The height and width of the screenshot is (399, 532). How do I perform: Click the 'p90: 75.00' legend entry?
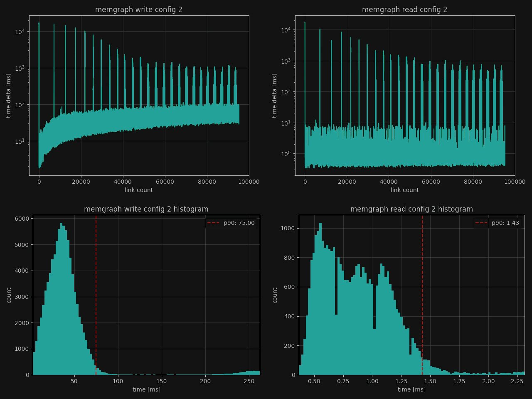click(231, 223)
